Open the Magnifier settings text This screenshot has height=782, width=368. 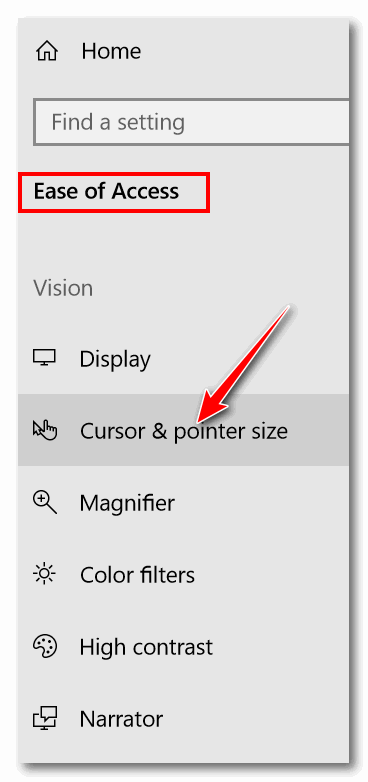(x=127, y=503)
